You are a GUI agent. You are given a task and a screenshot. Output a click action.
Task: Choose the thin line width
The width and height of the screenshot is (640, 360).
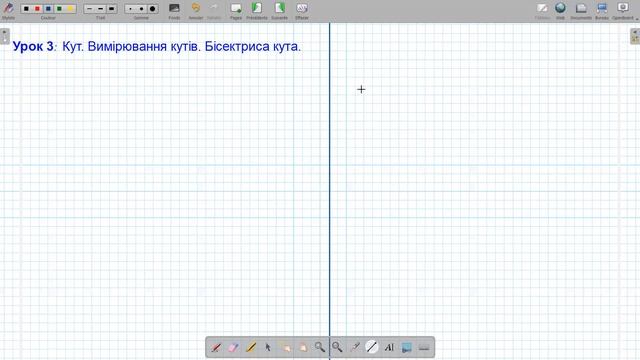coord(89,9)
